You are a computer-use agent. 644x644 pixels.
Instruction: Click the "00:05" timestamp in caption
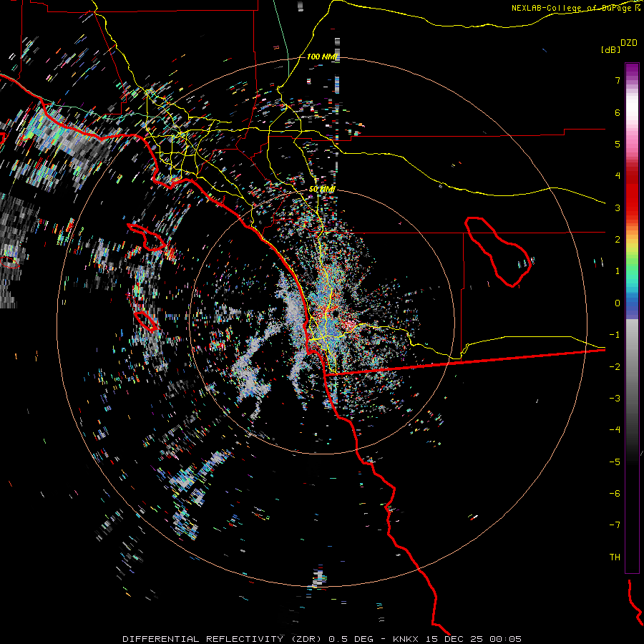click(506, 639)
